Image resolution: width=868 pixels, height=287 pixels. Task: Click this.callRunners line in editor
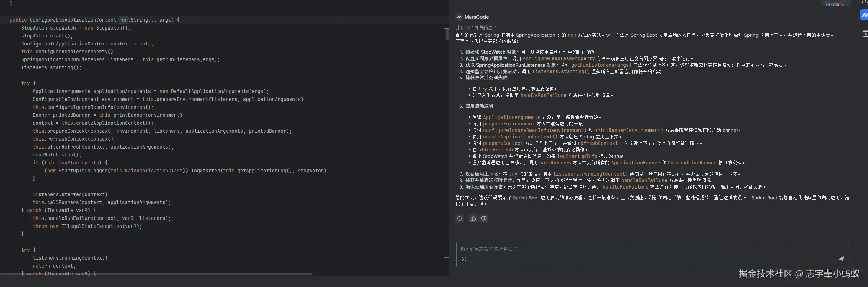pyautogui.click(x=102, y=203)
